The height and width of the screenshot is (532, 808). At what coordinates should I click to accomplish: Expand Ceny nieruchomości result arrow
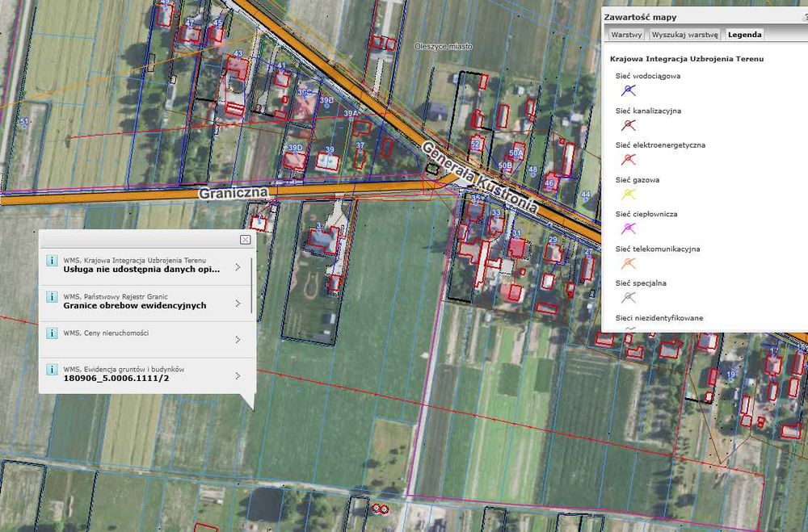[x=238, y=339]
